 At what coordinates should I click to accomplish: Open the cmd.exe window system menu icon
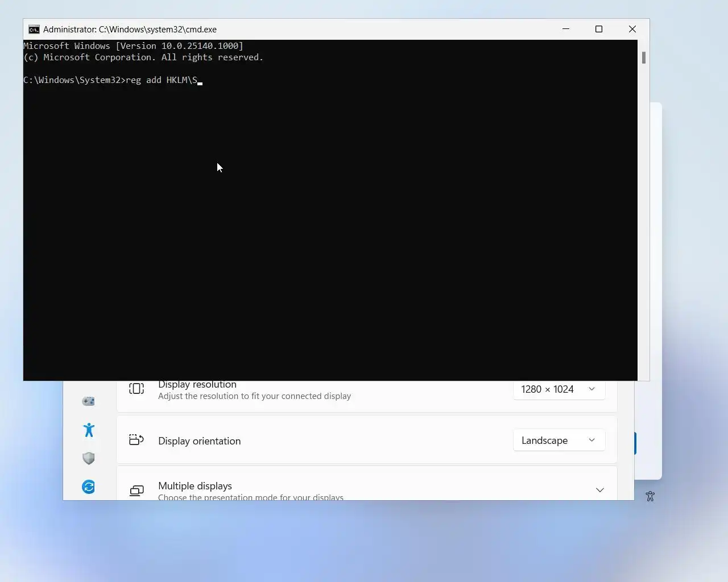click(34, 30)
